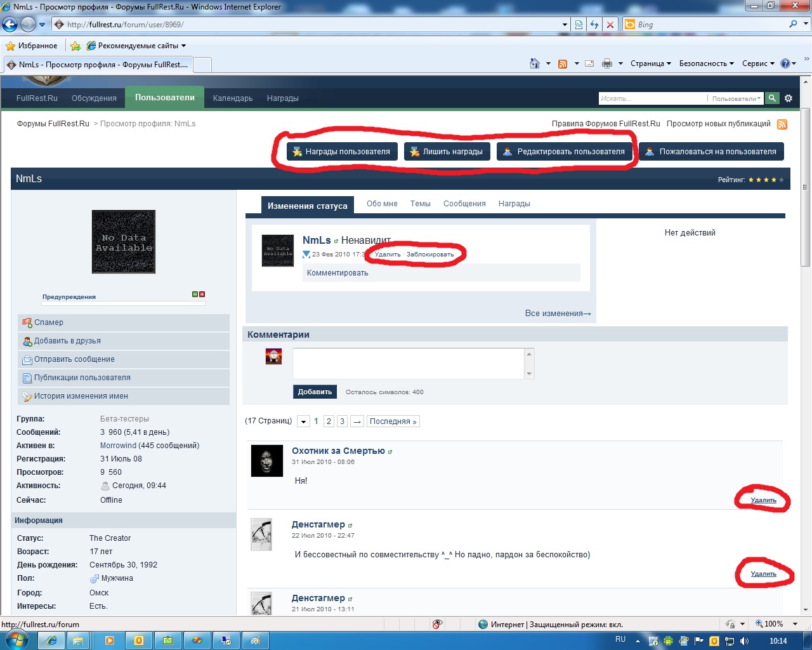Viewport: 812px width, 650px height.
Task: Switch to the Обо мне tab
Action: pyautogui.click(x=382, y=204)
